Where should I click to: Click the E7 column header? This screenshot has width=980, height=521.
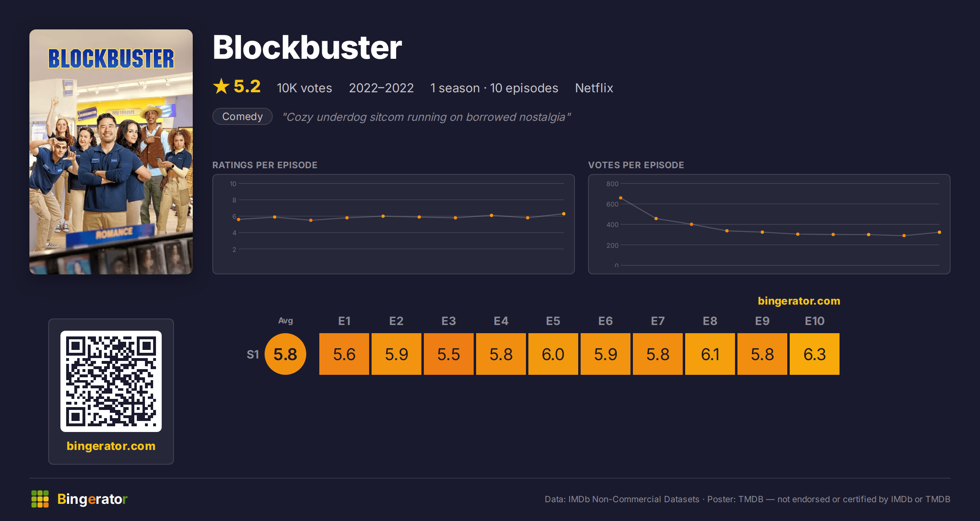(x=658, y=321)
